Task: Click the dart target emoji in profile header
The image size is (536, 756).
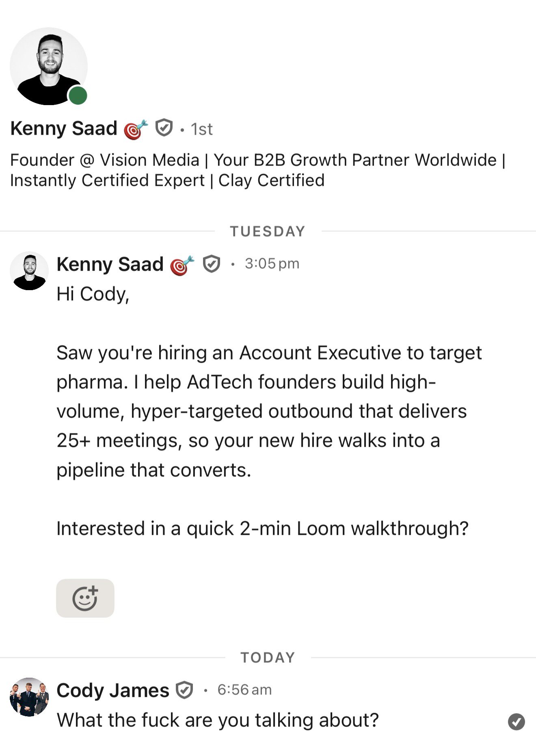Action: tap(136, 129)
